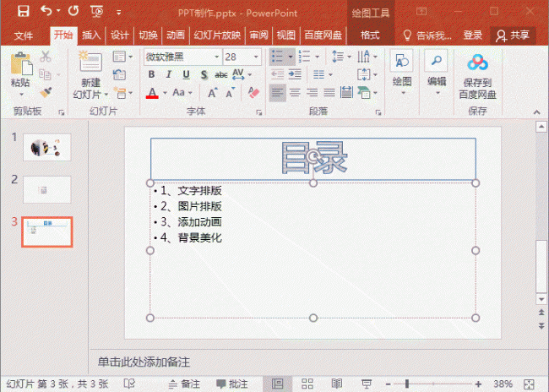The image size is (549, 392).
Task: Increase the list indent level
Action: click(x=295, y=73)
